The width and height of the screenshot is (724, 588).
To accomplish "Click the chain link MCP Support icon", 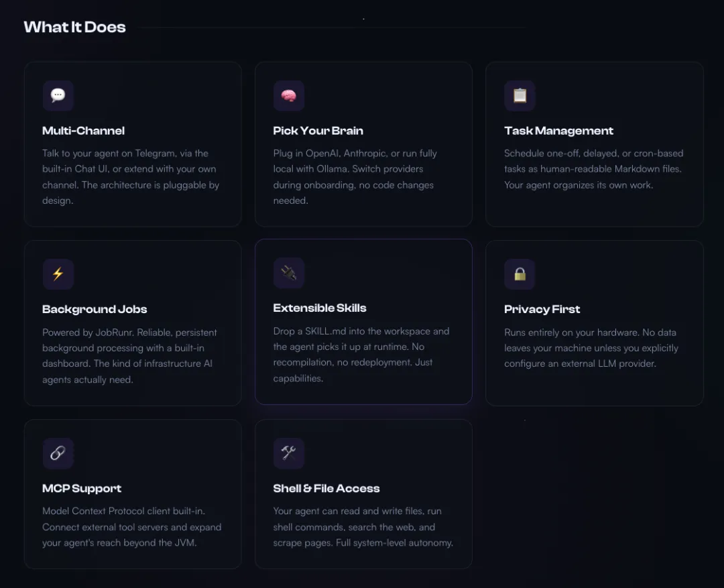I will (58, 454).
